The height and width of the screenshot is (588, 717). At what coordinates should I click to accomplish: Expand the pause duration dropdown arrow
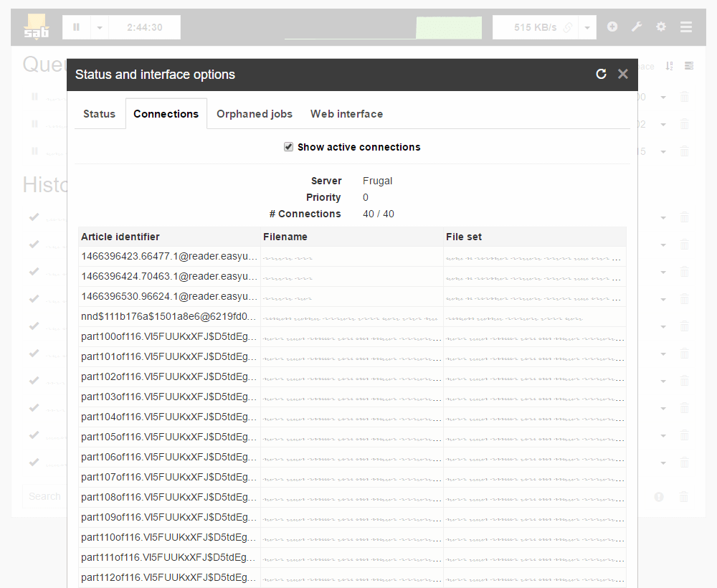[x=100, y=27]
